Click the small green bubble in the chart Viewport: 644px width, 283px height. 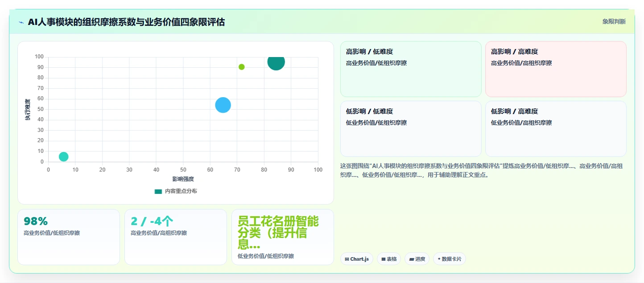coord(242,67)
